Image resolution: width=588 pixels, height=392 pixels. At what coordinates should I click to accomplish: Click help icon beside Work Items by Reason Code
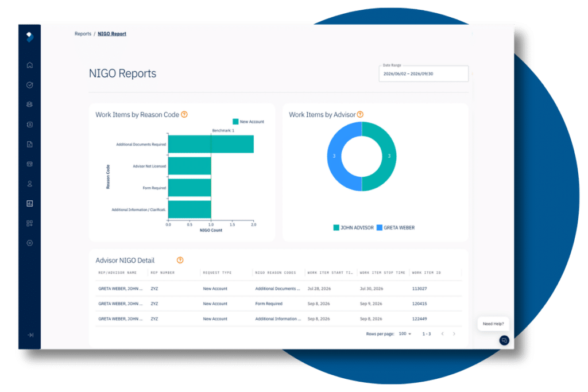(x=184, y=114)
